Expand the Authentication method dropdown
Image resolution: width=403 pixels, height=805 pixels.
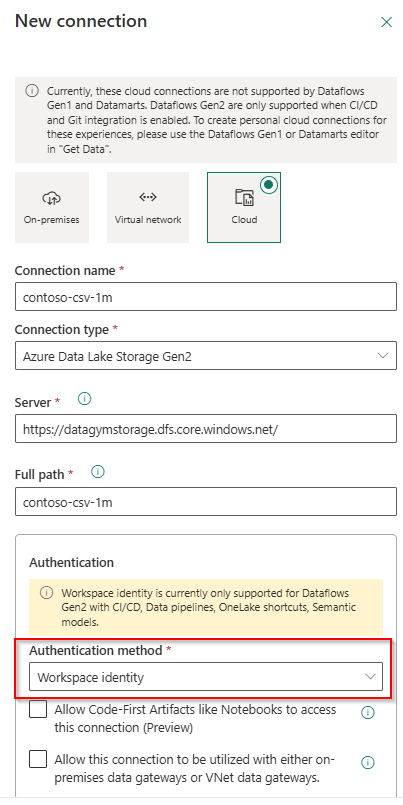click(206, 677)
